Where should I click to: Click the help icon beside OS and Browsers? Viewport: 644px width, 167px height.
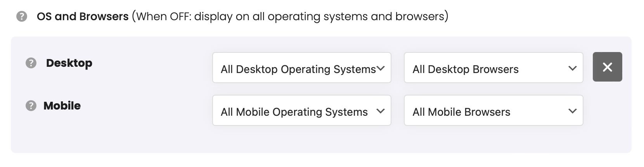click(x=22, y=17)
